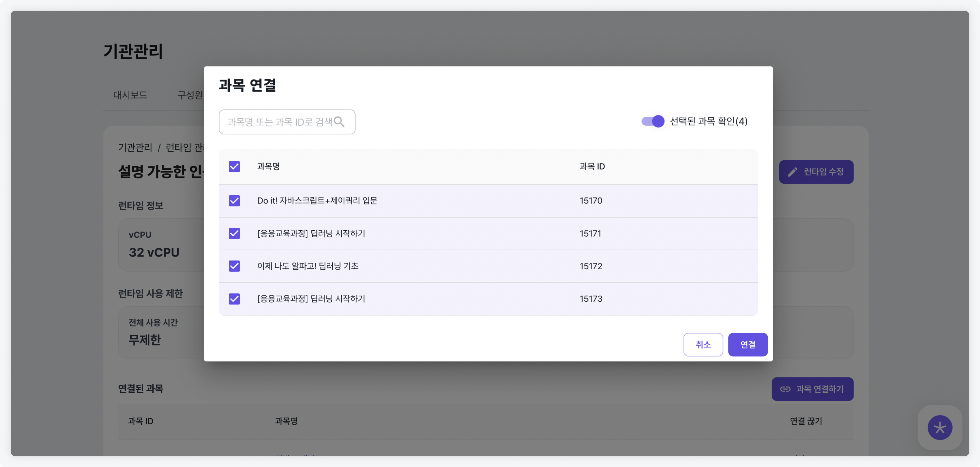Click the 연결 끊기 column header
Image resolution: width=980 pixels, height=467 pixels.
click(x=806, y=421)
